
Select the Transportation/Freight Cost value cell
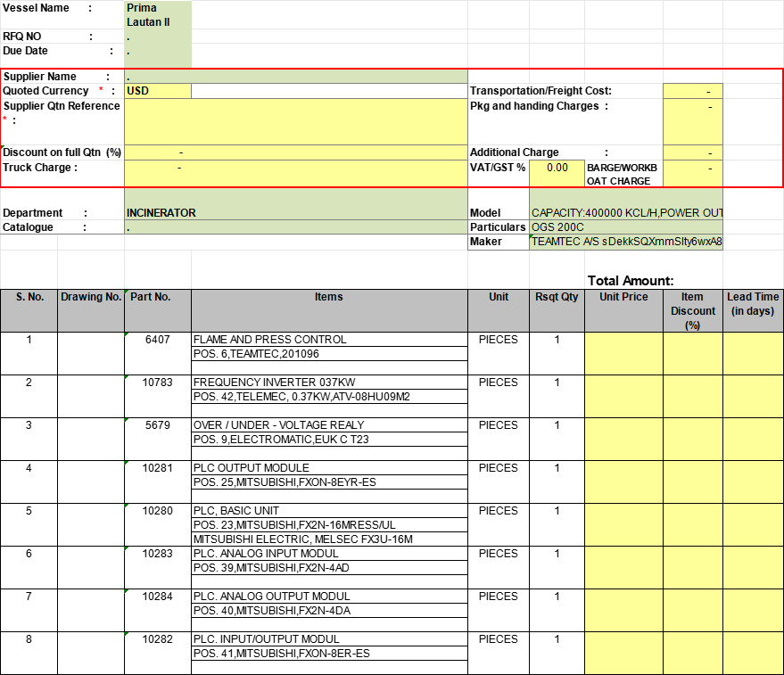point(692,91)
